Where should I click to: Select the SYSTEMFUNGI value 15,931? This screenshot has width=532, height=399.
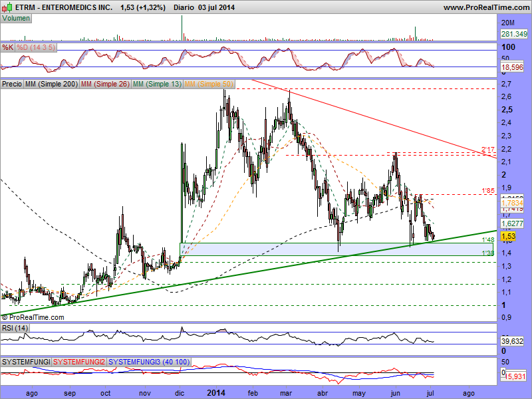point(515,376)
